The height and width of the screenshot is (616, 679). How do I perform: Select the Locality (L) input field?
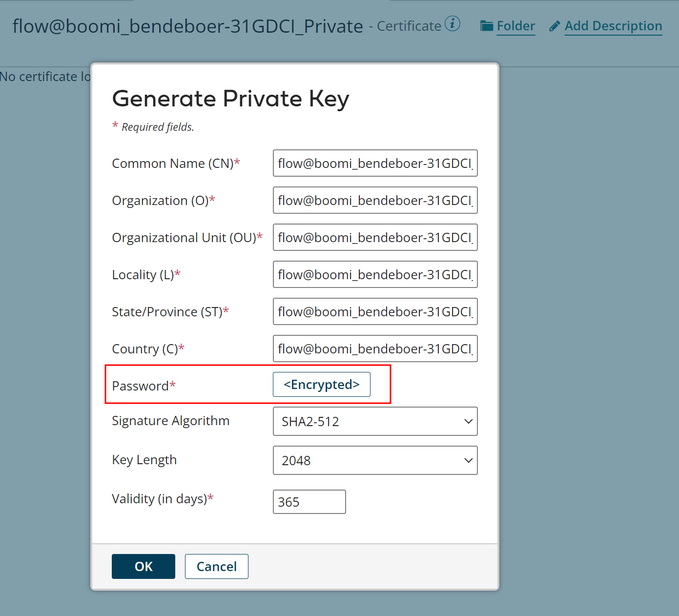tap(375, 274)
